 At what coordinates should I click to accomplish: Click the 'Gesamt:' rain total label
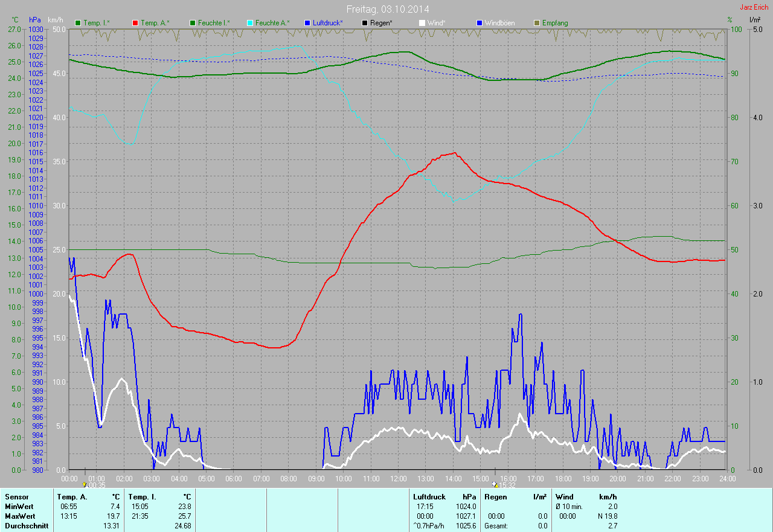pyautogui.click(x=496, y=526)
